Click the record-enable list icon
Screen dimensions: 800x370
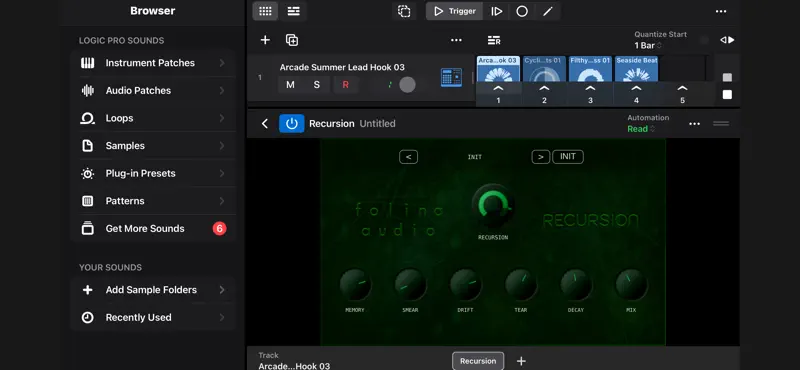(x=494, y=40)
